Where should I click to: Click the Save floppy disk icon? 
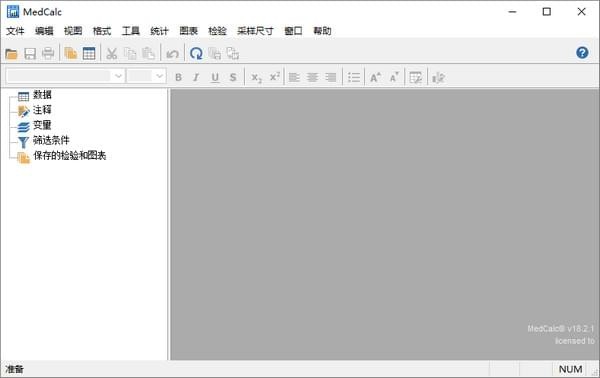[30, 54]
